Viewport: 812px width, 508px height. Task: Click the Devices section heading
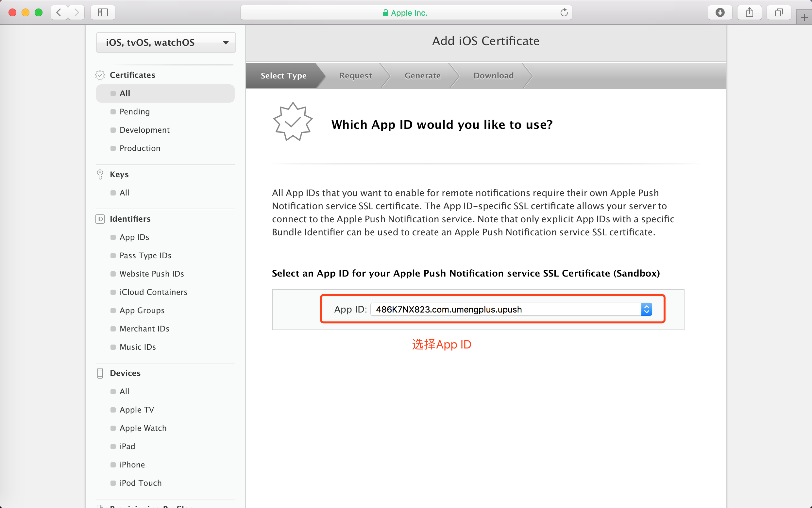tap(125, 373)
